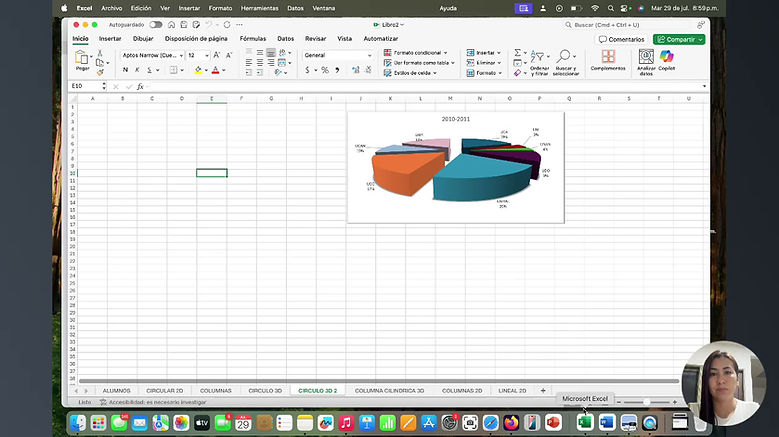This screenshot has height=437, width=779.
Task: Click the Home icon in title bar
Action: tap(171, 24)
